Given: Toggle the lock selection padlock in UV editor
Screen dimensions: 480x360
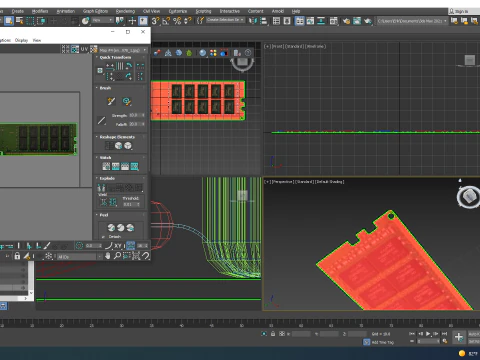Looking at the screenshot, I should [17, 256].
